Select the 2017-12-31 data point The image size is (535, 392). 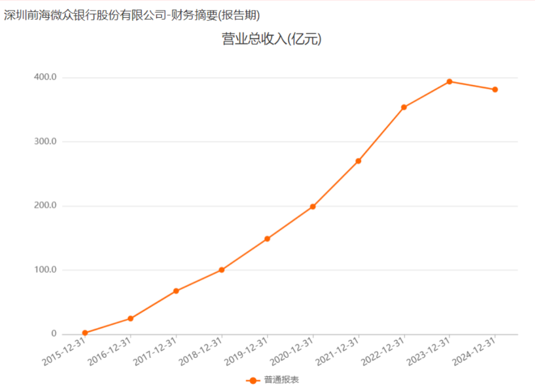click(x=176, y=291)
